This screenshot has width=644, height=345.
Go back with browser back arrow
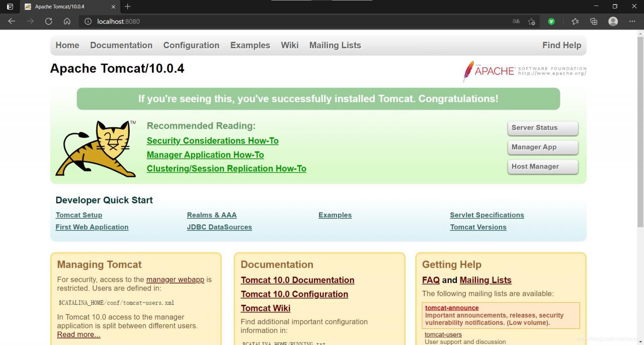pyautogui.click(x=12, y=21)
